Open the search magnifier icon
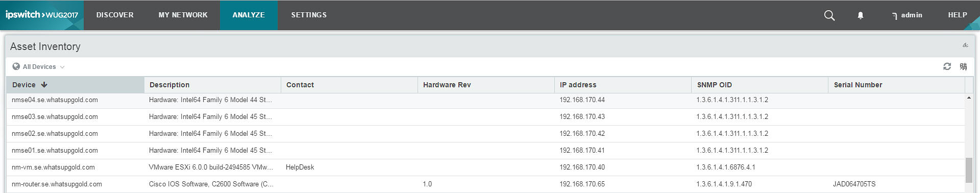Screen dimensions: 980x193 (829, 15)
